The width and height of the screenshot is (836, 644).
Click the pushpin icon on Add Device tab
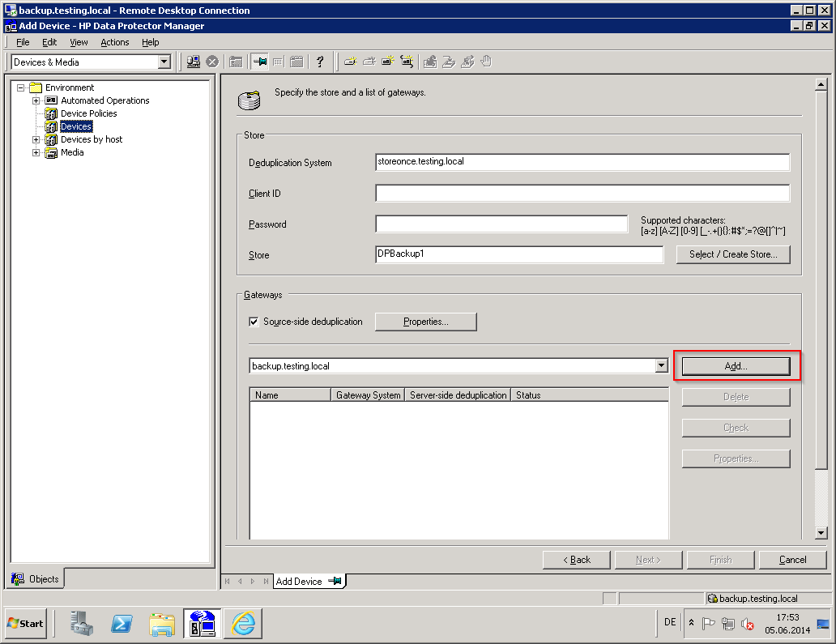pyautogui.click(x=335, y=581)
